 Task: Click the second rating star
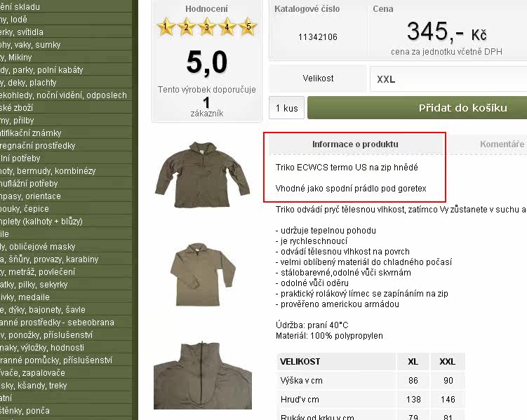click(x=186, y=27)
